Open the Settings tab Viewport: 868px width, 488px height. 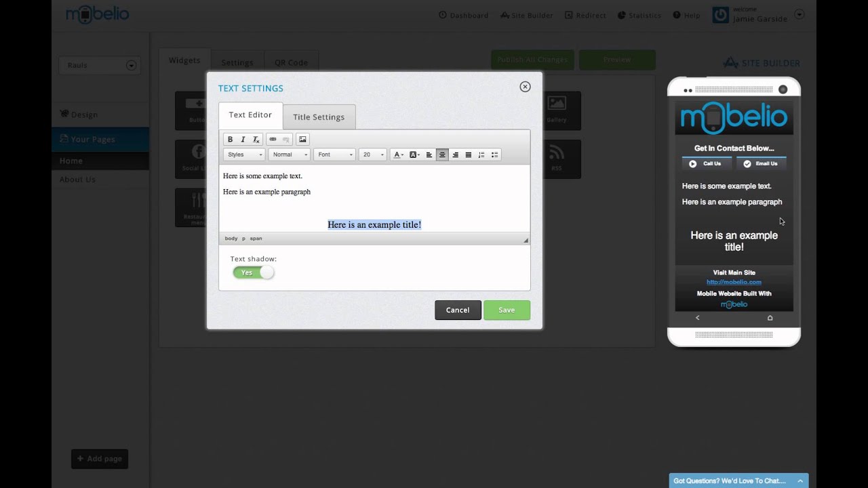tap(237, 62)
